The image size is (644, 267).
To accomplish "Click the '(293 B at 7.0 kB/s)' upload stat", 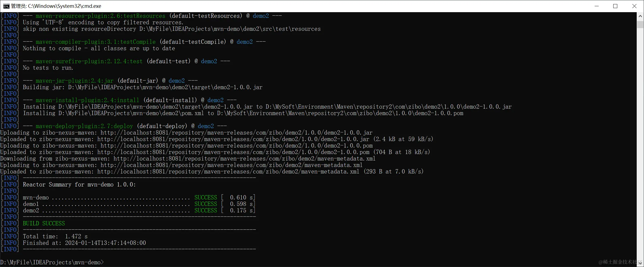I will [x=394, y=172].
